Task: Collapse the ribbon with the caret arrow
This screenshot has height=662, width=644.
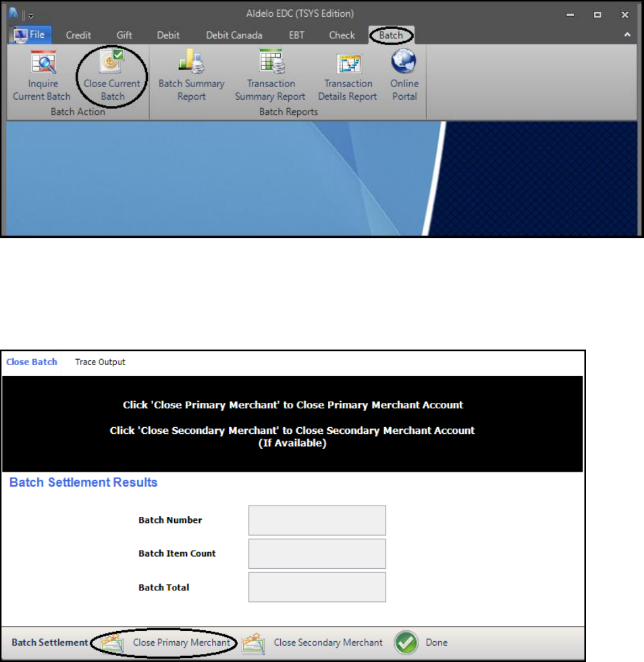Action: pyautogui.click(x=627, y=34)
